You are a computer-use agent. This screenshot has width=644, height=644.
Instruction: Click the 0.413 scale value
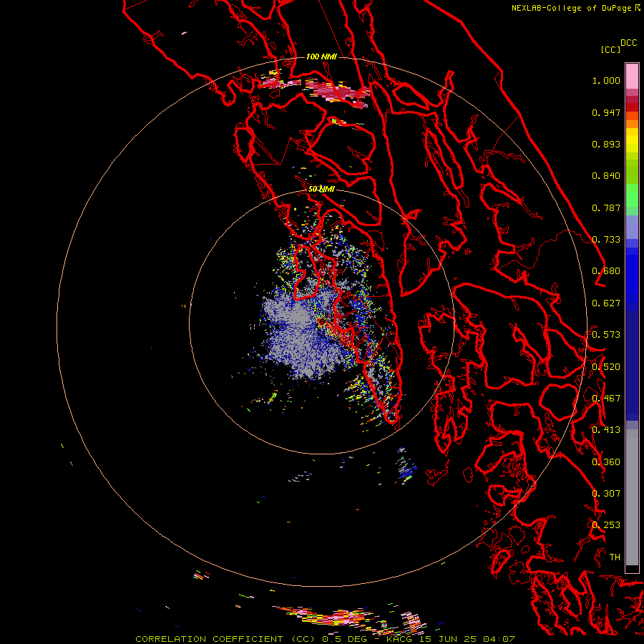[x=606, y=430]
